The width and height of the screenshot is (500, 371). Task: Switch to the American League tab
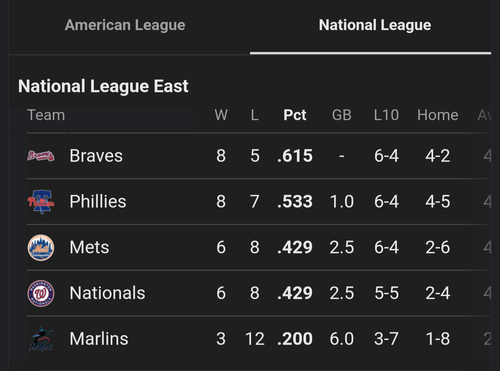tap(125, 25)
